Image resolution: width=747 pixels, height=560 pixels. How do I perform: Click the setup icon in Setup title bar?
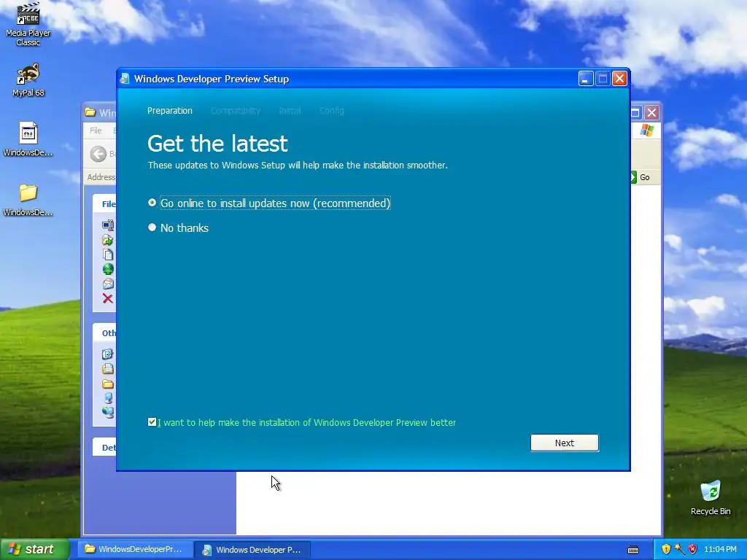[x=125, y=79]
